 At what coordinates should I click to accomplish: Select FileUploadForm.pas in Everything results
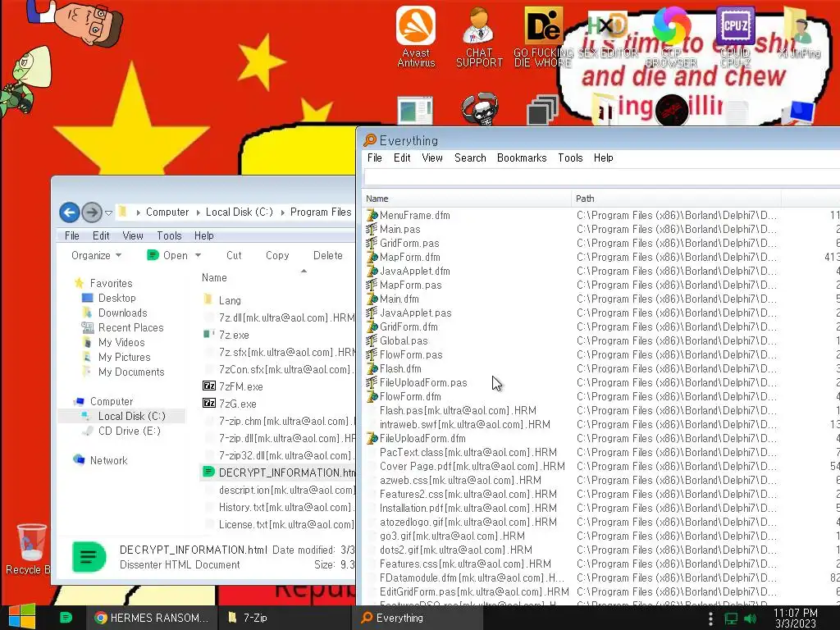click(x=423, y=382)
